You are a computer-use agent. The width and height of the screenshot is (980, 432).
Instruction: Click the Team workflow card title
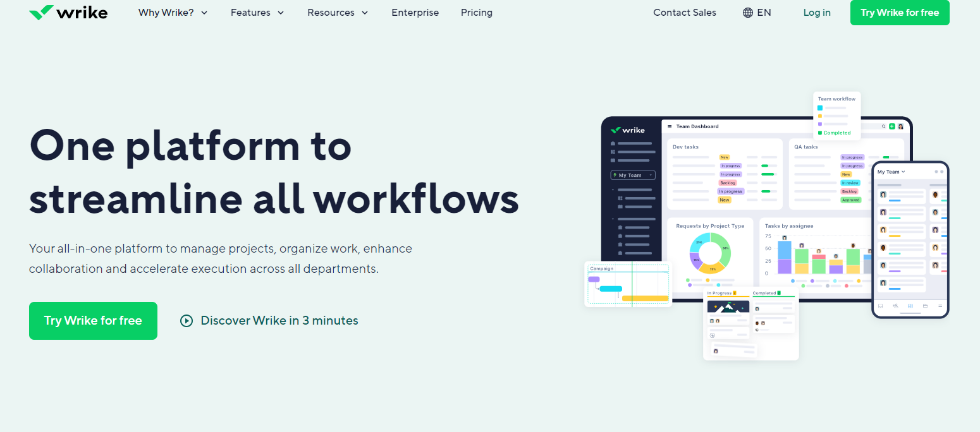pos(836,99)
